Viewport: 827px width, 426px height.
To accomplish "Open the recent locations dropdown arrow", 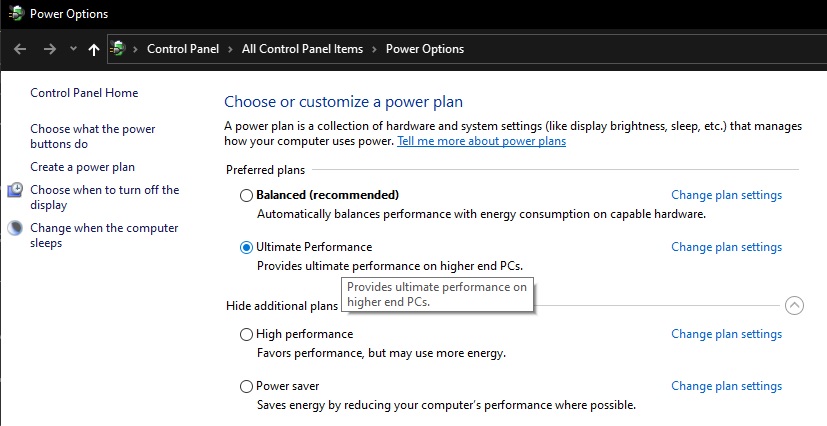I will (x=73, y=49).
